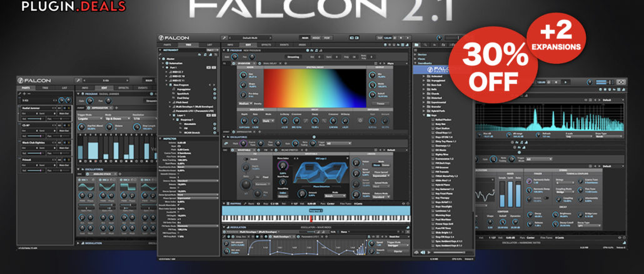Open the Trigger Mode All dropdown in oscillators
This screenshot has height=274, width=644.
click(x=338, y=143)
